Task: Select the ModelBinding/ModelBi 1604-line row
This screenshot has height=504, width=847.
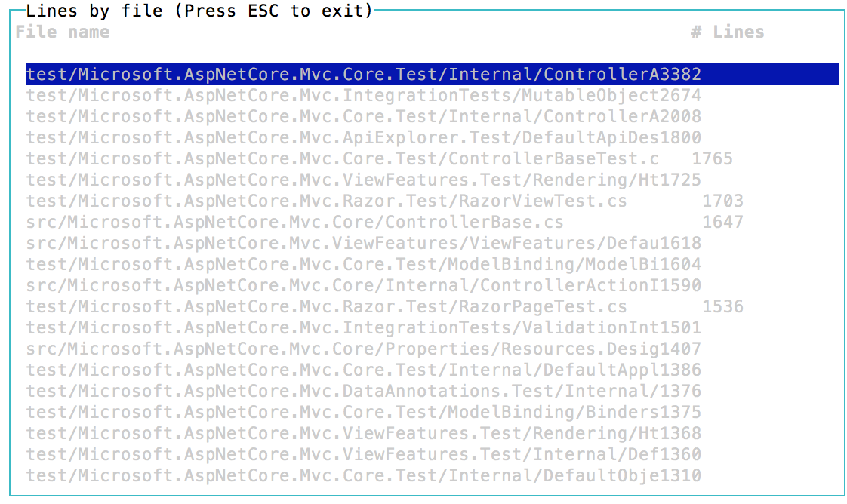Action: point(432,264)
